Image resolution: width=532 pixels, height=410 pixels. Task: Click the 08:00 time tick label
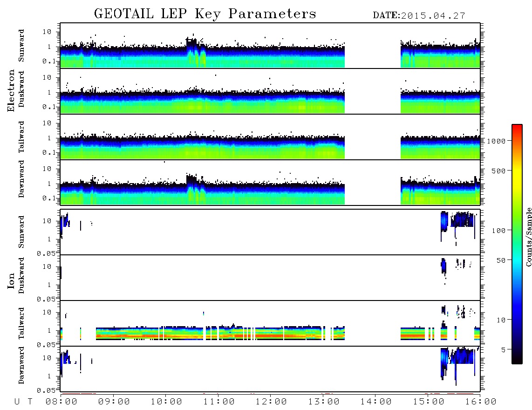(x=61, y=402)
